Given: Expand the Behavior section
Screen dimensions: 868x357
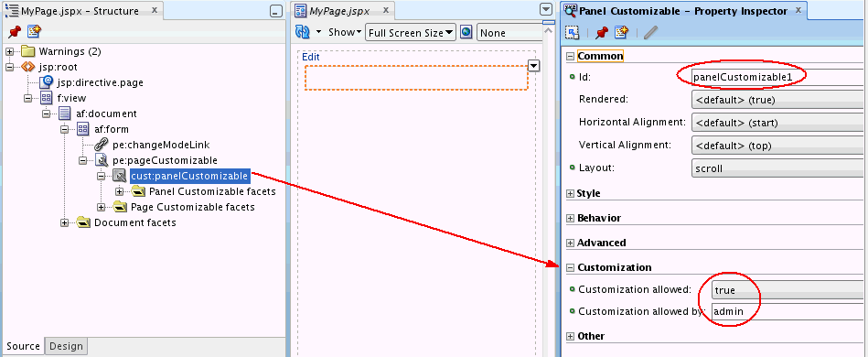Looking at the screenshot, I should [x=570, y=219].
